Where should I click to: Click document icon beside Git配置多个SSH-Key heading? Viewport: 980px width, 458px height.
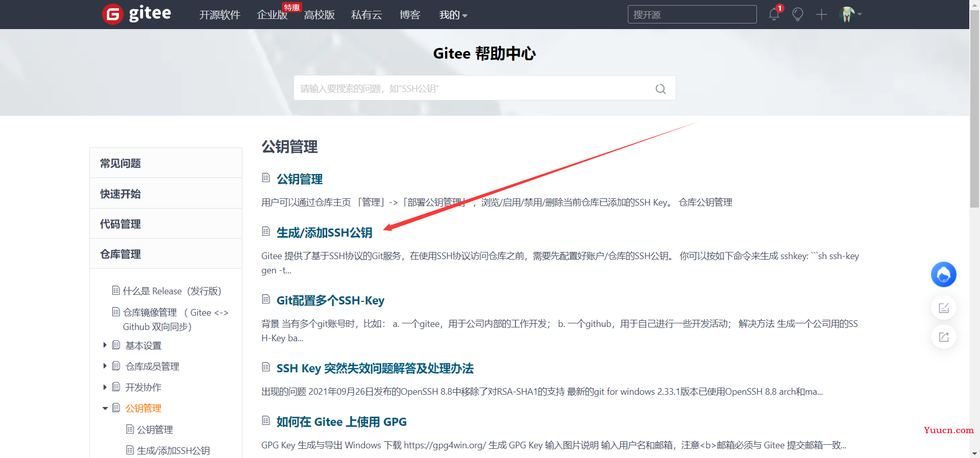tap(266, 299)
